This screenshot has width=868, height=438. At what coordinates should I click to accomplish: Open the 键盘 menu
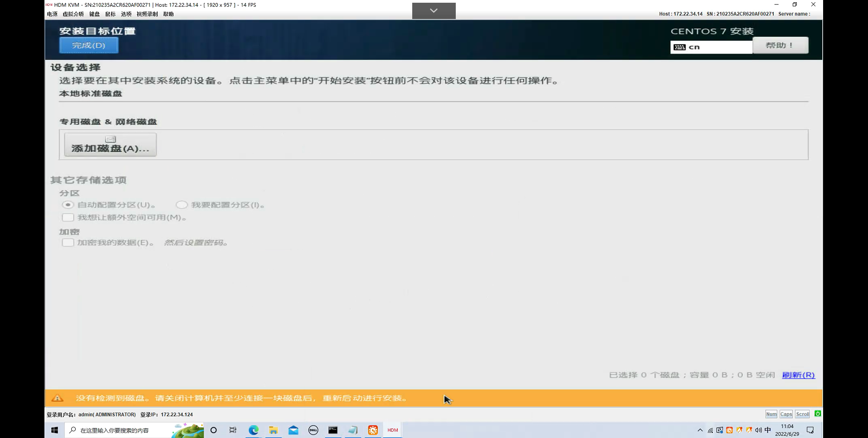point(94,14)
